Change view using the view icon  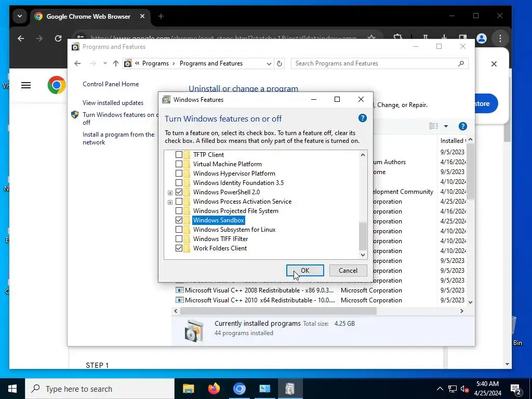point(434,126)
